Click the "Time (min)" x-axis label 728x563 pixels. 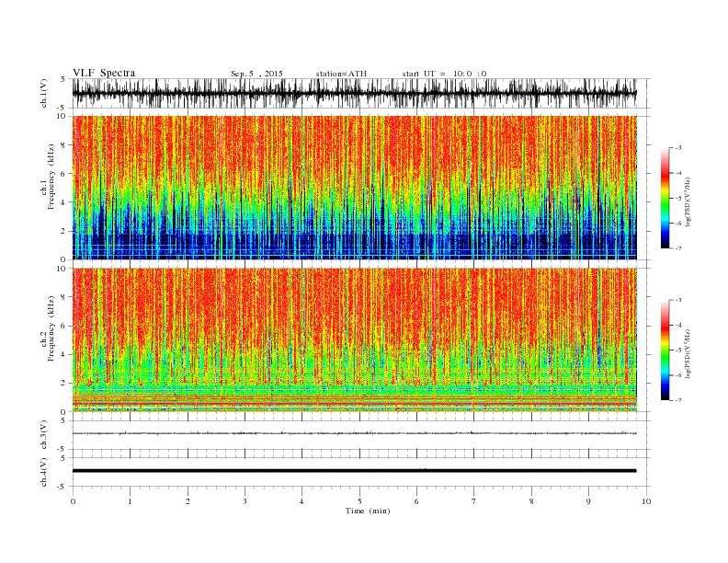pyautogui.click(x=368, y=511)
